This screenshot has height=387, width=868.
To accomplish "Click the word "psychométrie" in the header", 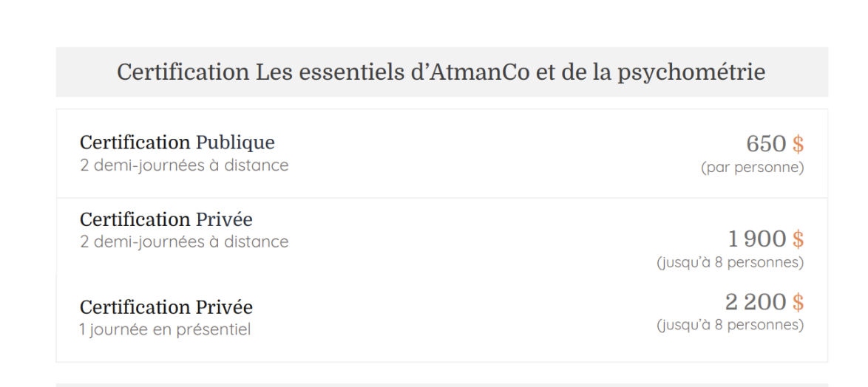I will point(691,73).
